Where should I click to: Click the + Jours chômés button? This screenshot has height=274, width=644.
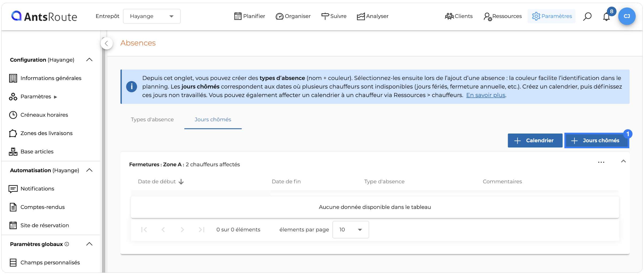(596, 140)
